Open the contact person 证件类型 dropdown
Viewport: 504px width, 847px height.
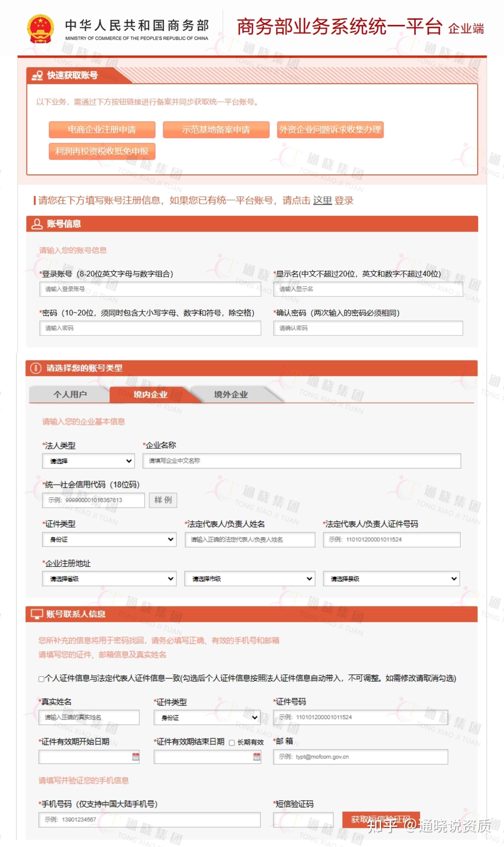pyautogui.click(x=207, y=718)
